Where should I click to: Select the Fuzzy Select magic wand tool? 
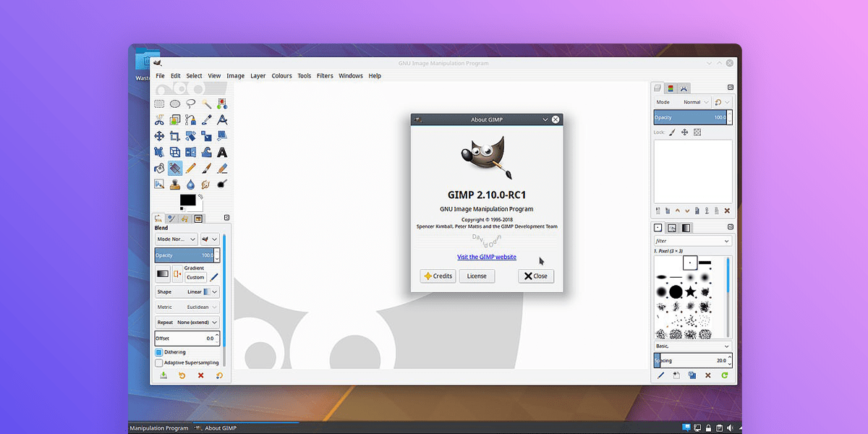pyautogui.click(x=207, y=104)
